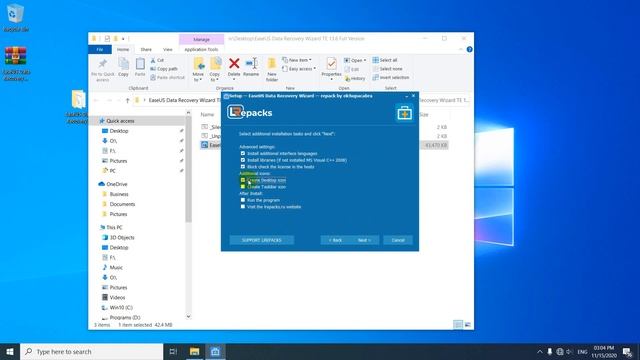Click the Back button in Setup
Viewport: 640px width, 360px height.
tap(335, 240)
